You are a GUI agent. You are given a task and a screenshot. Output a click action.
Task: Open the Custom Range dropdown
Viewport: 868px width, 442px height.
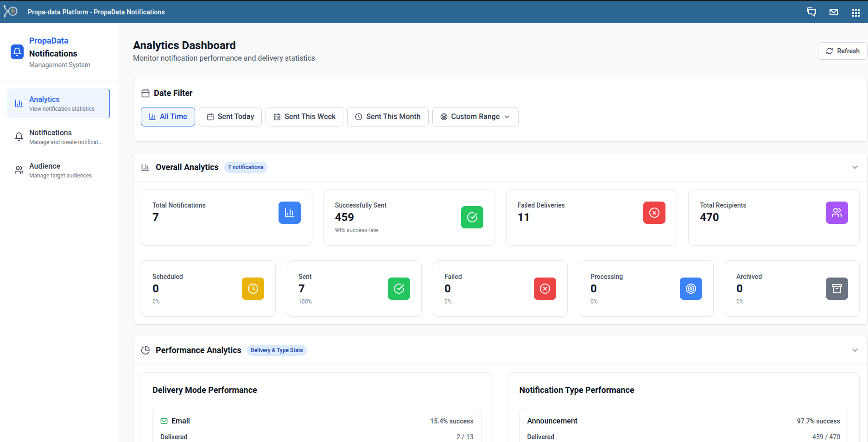(475, 117)
